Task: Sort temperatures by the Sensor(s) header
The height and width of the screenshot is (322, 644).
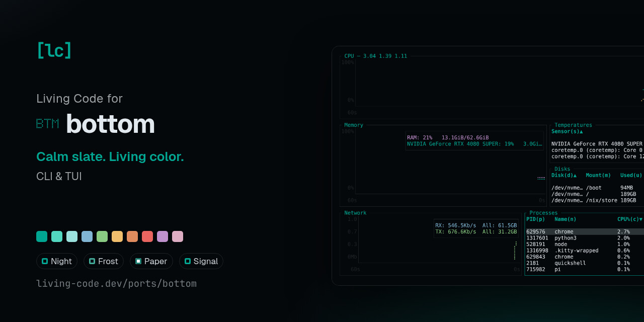Action: 567,131
